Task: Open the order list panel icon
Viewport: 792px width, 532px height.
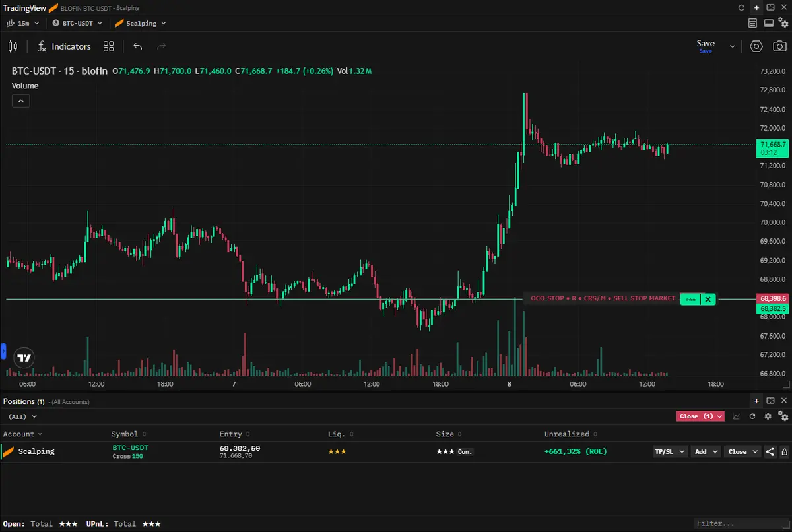Action: pos(753,23)
